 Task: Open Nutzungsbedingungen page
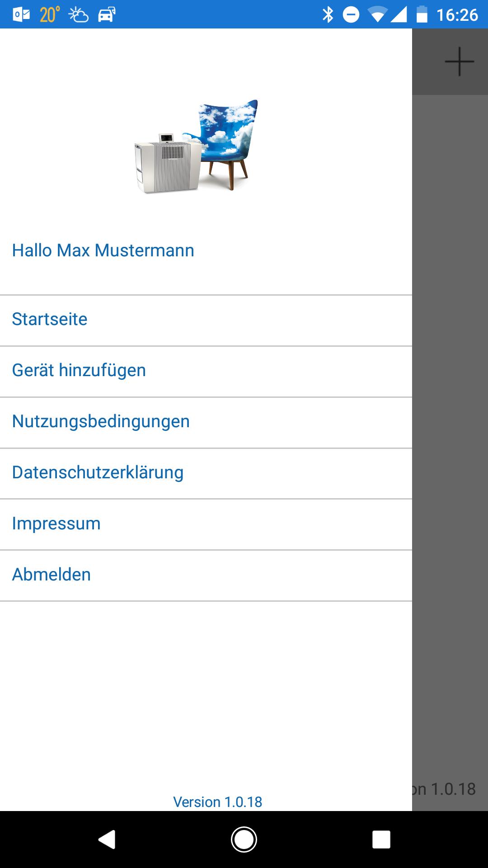point(101,421)
